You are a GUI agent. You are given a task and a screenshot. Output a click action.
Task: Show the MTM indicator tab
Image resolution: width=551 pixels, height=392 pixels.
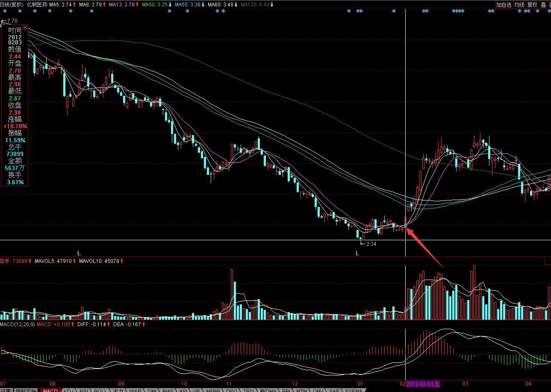pos(302,390)
